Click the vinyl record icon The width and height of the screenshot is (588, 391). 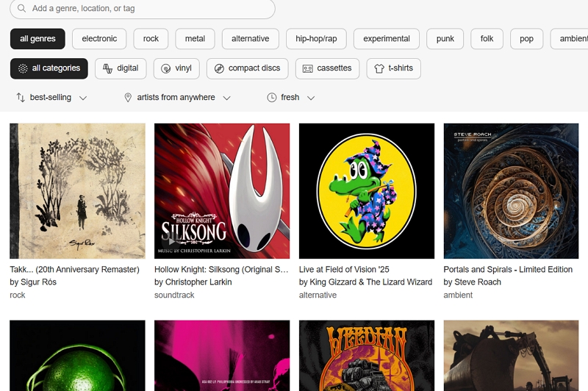point(166,68)
